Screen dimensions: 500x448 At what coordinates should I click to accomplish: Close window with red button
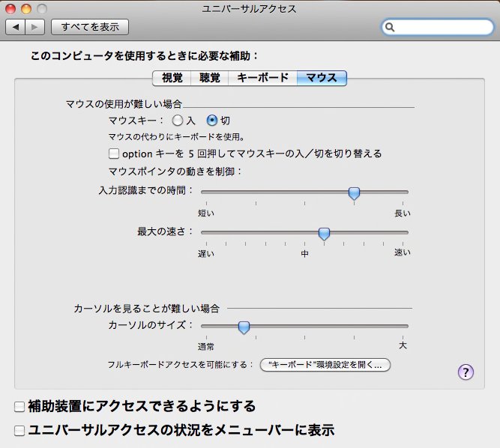point(10,9)
